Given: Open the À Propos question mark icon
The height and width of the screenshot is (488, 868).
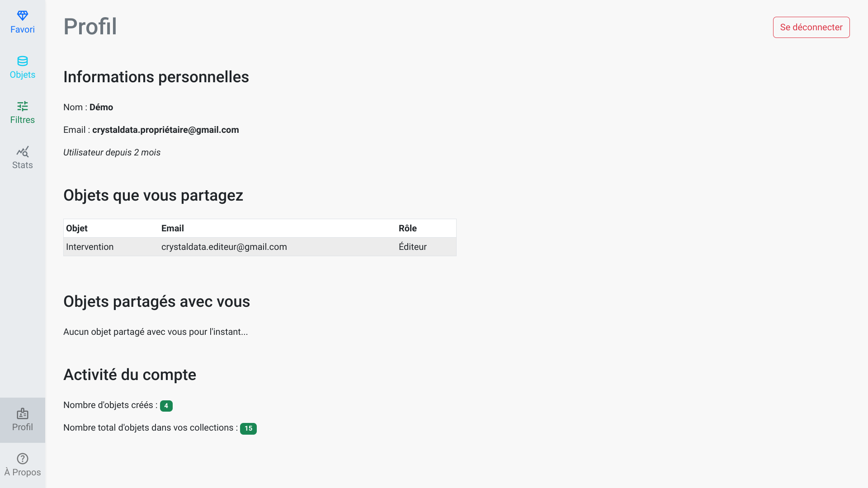Looking at the screenshot, I should point(23,459).
